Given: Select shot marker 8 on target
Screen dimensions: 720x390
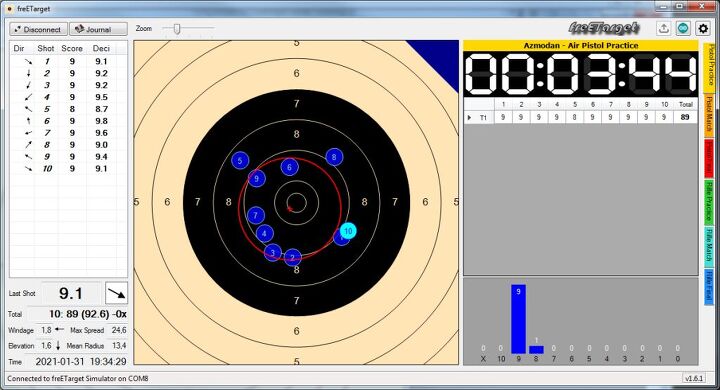Looking at the screenshot, I should [334, 157].
